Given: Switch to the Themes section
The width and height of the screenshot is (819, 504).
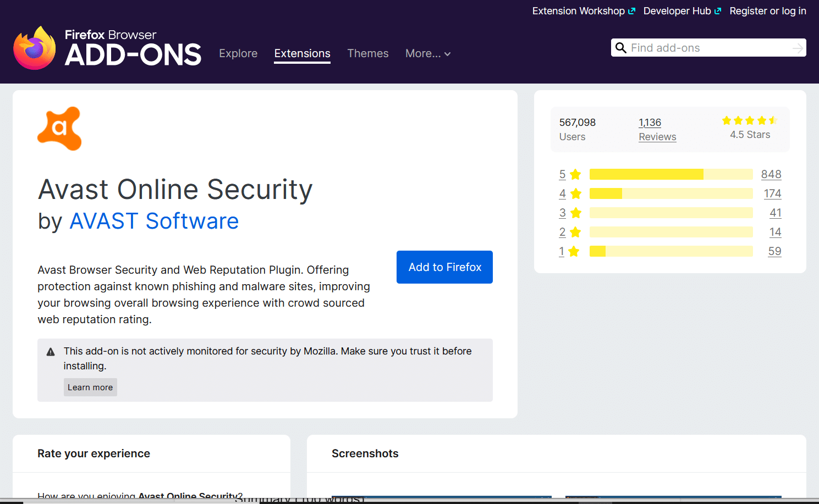Looking at the screenshot, I should [367, 53].
